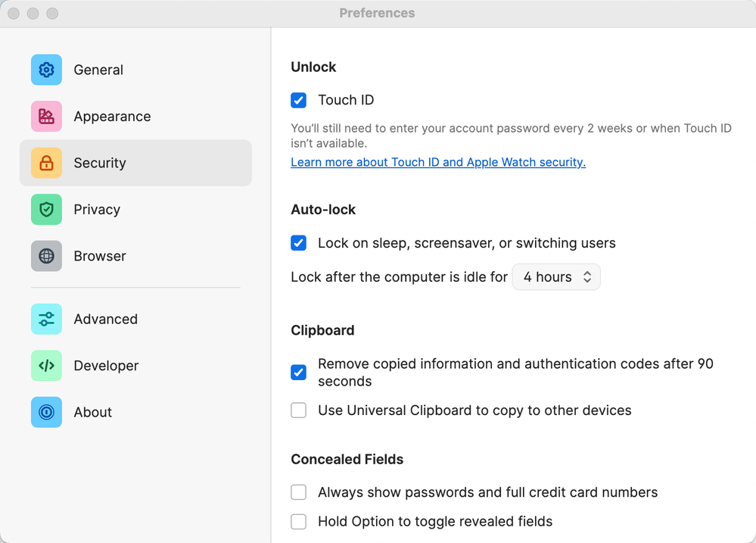This screenshot has height=543, width=756.
Task: Select the Advanced sliders icon
Action: 46,319
